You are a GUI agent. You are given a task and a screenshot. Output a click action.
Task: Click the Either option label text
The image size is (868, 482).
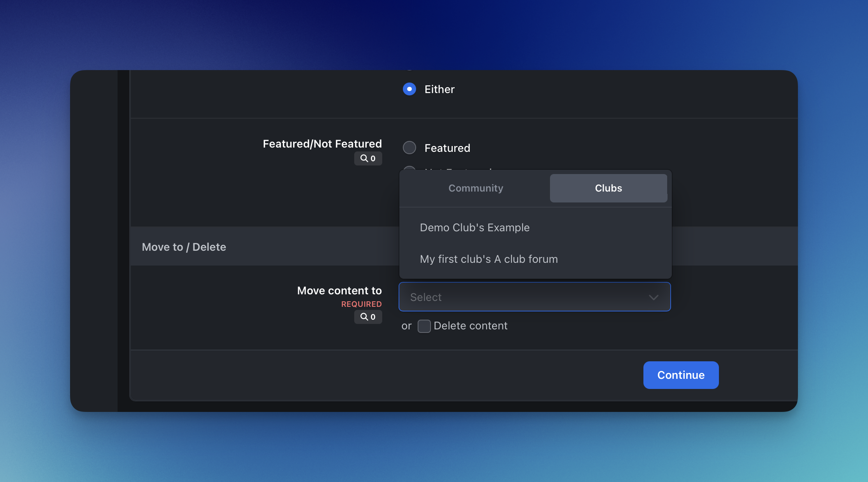click(439, 90)
